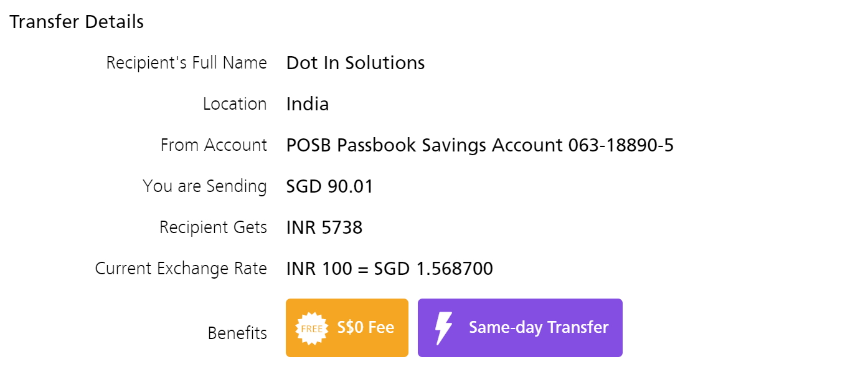The image size is (868, 369).
Task: Click the Same-day Transfer benefit badge
Action: click(520, 328)
